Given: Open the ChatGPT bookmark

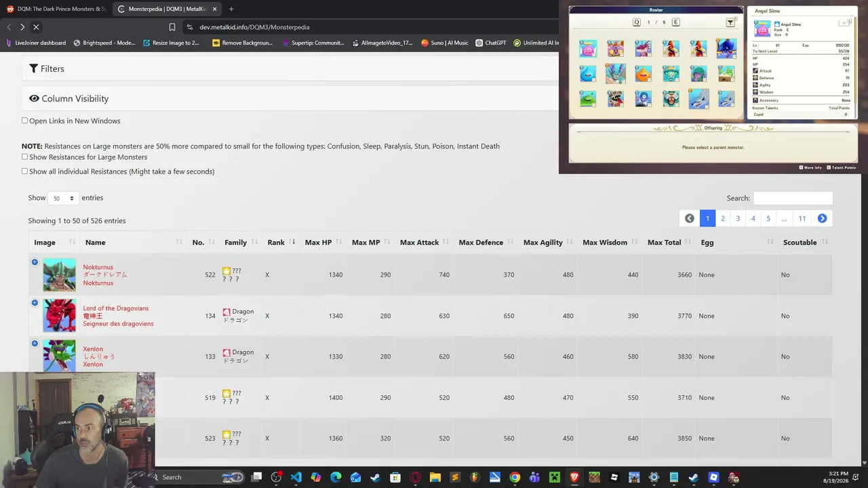Looking at the screenshot, I should click(491, 43).
